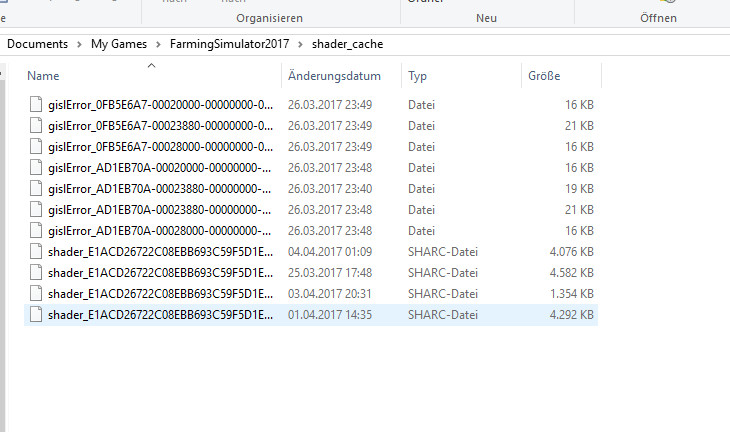Click the icon of the 4.582 KB shader file
Viewport: 730px width, 432px height.
pos(37,272)
